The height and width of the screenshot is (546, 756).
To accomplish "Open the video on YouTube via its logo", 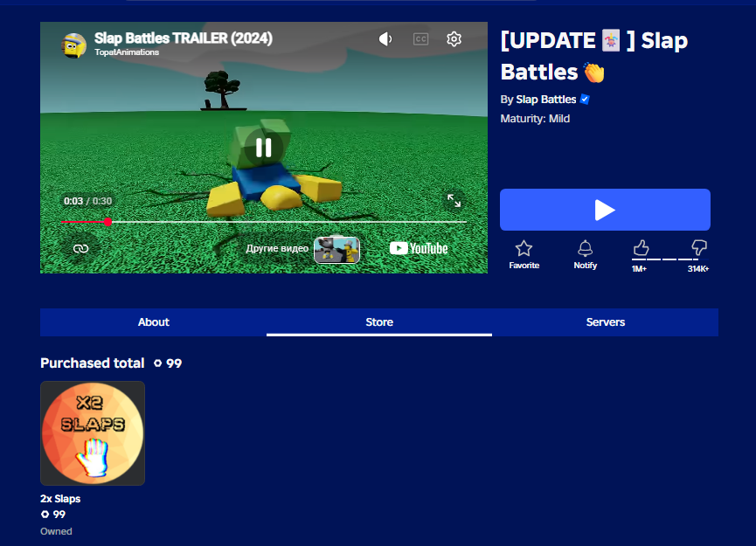I will click(x=419, y=248).
